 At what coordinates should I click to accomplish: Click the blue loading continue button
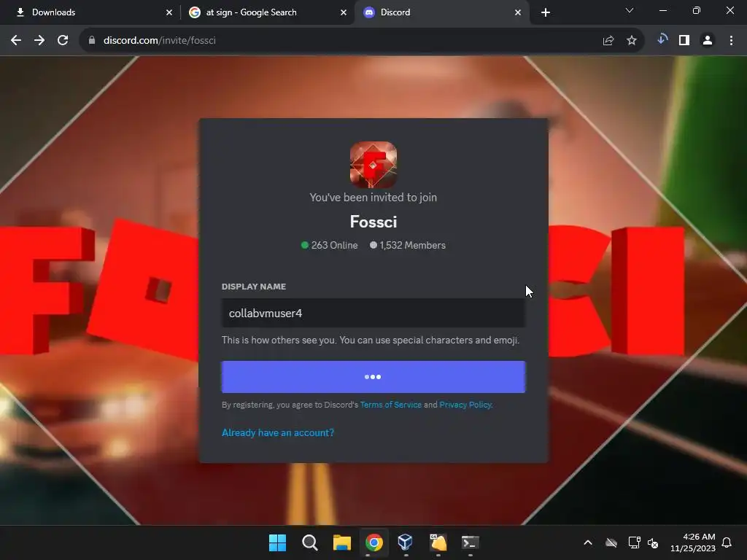point(373,377)
